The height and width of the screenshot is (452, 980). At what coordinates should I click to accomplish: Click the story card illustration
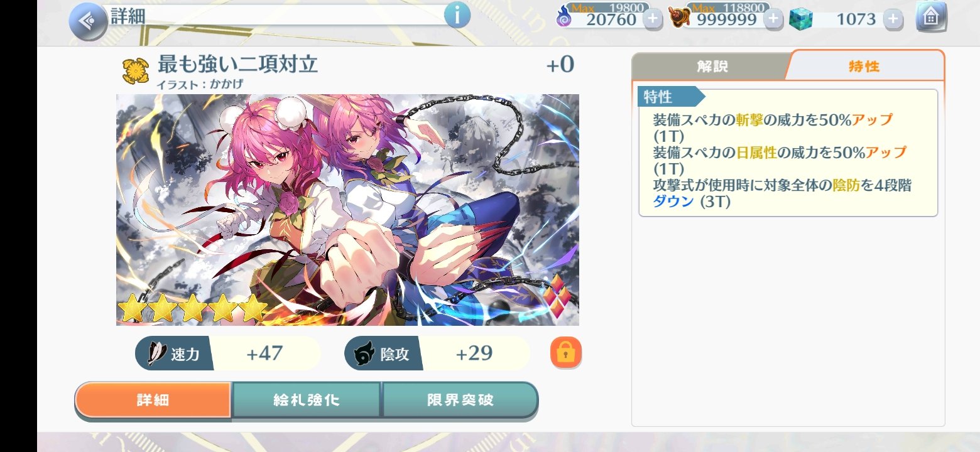(347, 210)
